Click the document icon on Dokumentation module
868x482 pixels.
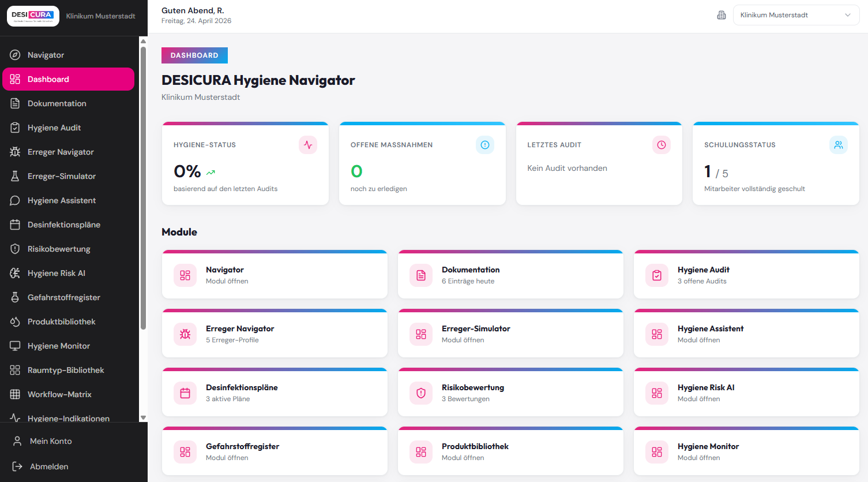pyautogui.click(x=421, y=275)
